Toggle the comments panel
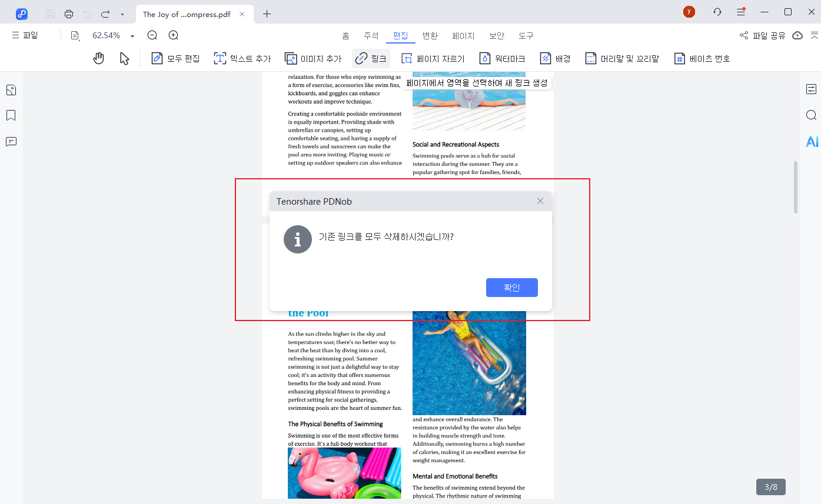The height and width of the screenshot is (504, 821). (11, 141)
